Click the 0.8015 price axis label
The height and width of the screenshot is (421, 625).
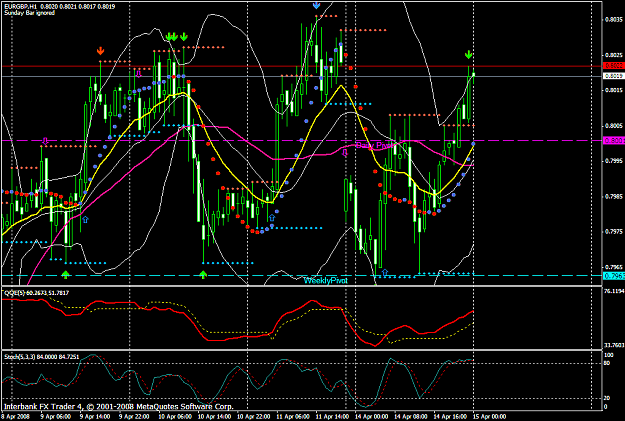point(613,90)
